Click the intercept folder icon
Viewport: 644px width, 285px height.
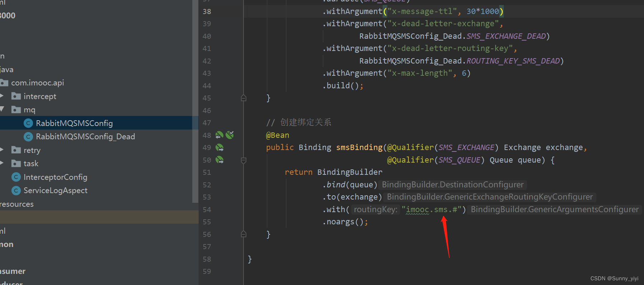pyautogui.click(x=16, y=96)
